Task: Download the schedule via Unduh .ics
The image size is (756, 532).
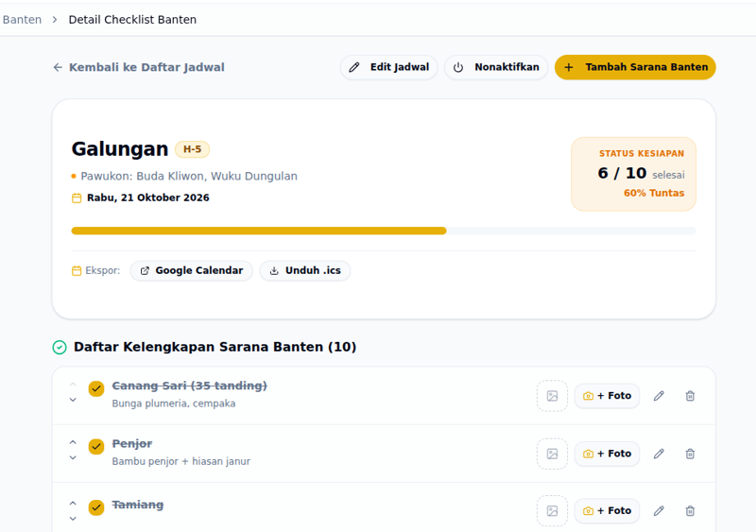Action: pos(304,270)
